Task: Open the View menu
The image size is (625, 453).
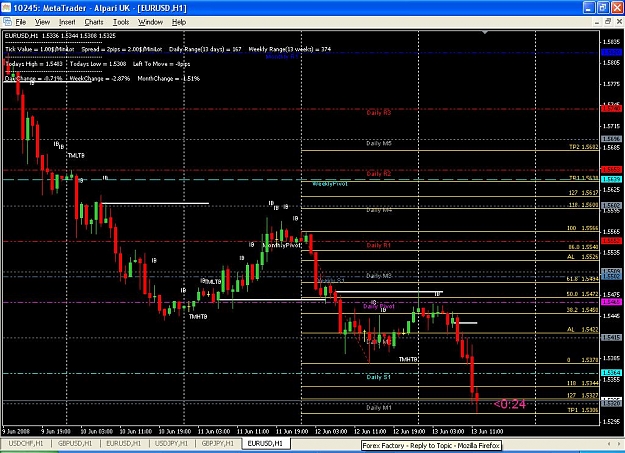Action: (x=42, y=22)
